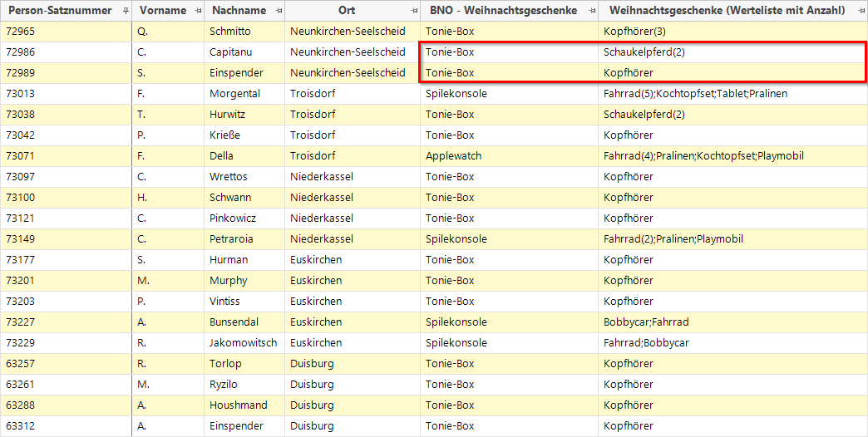Screen dimensions: 868x437
Task: Select record number 73038
Action: tap(20, 115)
